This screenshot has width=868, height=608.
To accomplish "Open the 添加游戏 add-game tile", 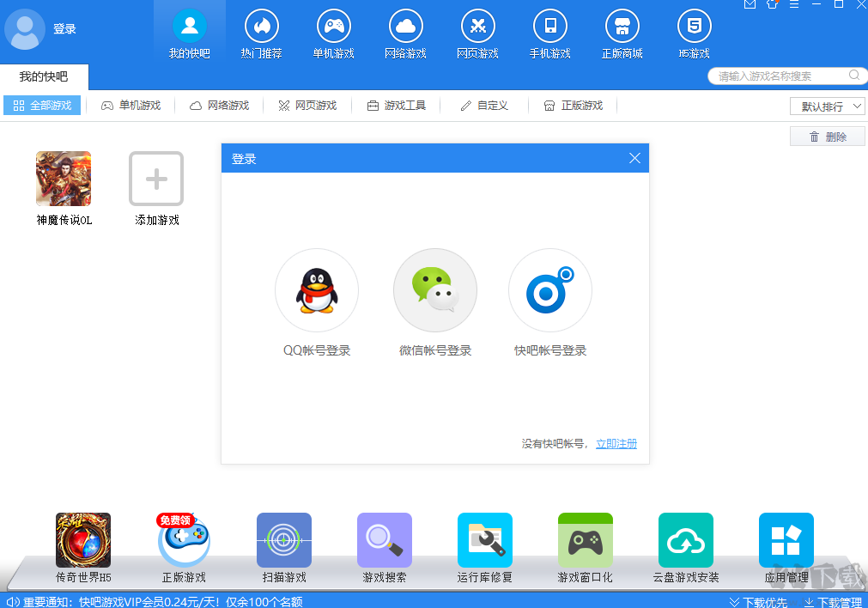I will coord(155,179).
